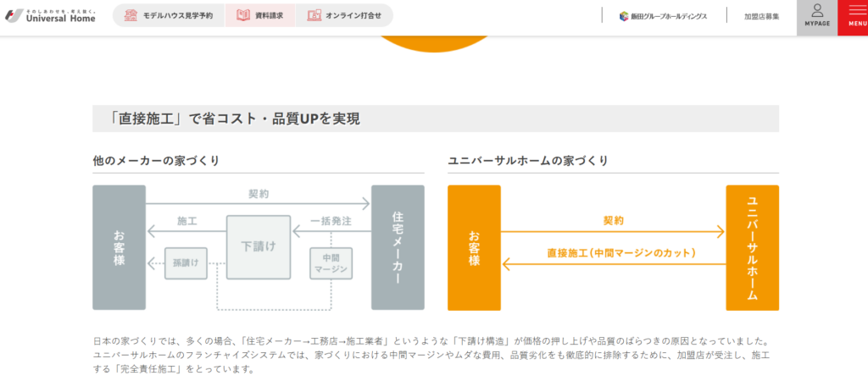The height and width of the screenshot is (392, 868).
Task: Click the MYPAGE person icon
Action: (x=817, y=10)
